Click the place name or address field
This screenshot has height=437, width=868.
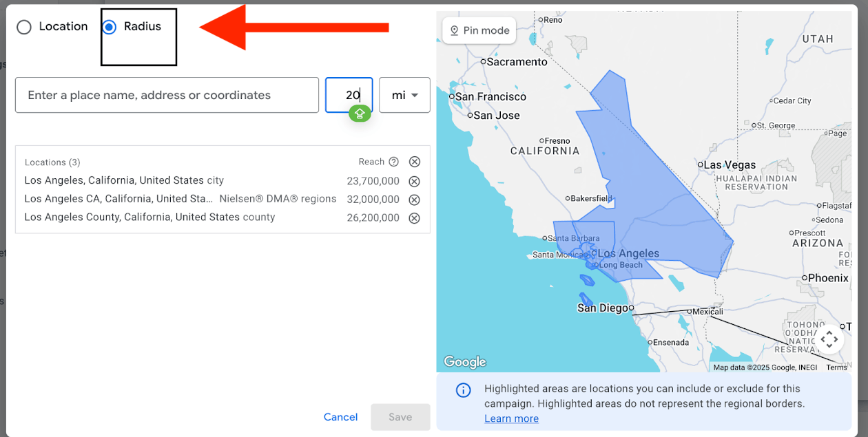(x=167, y=95)
